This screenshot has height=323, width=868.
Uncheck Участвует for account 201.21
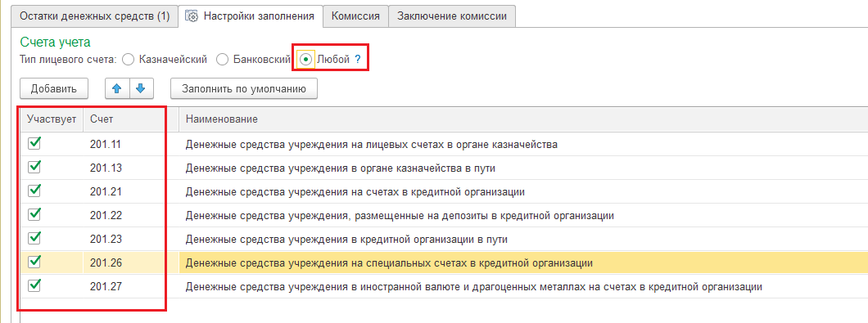34,191
